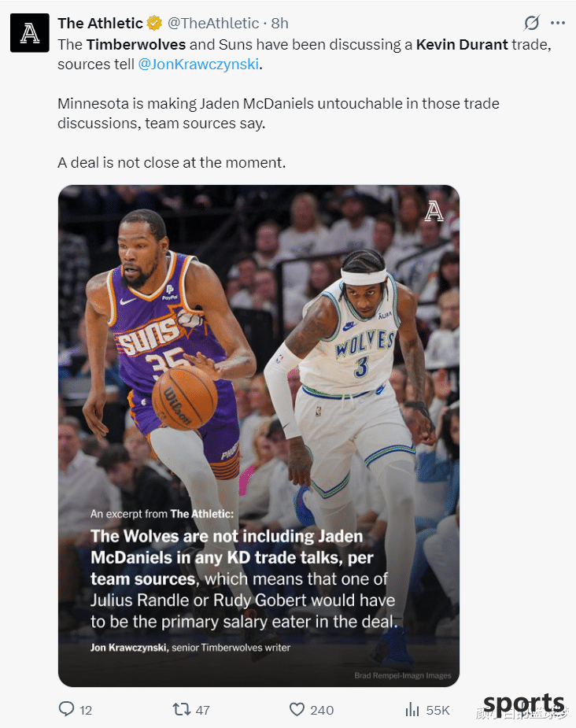Open the three-dot more options menu
Viewport: 576px width, 728px height.
[557, 23]
